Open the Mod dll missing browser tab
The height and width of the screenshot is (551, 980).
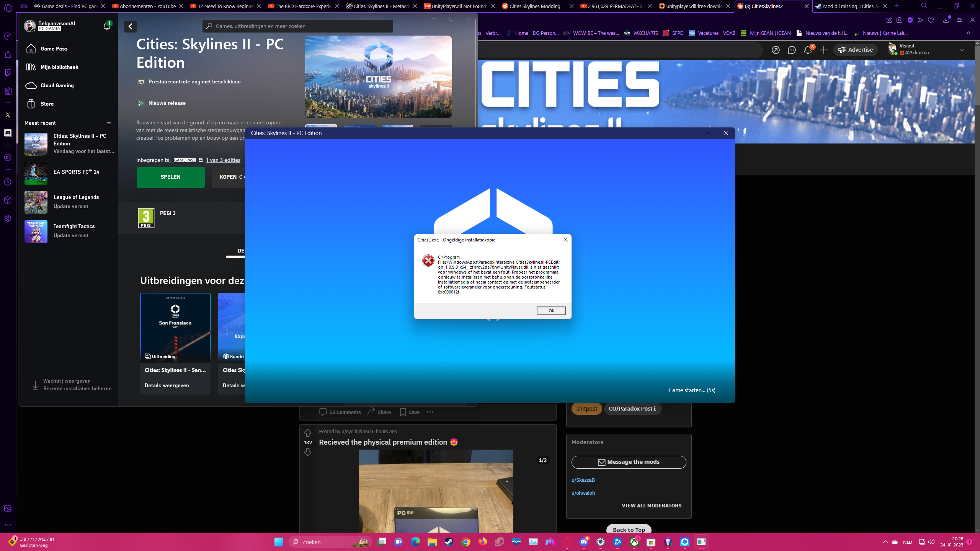click(x=851, y=6)
